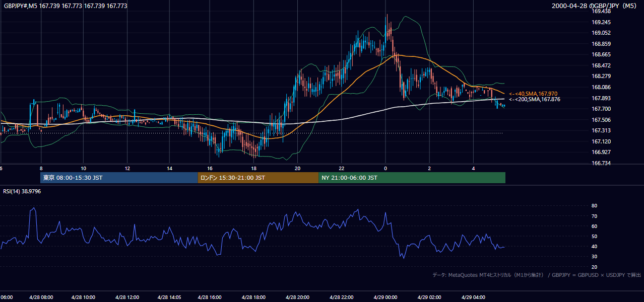
Task: Select the 4/28 16:00 bottom time label
Action: pyautogui.click(x=210, y=297)
